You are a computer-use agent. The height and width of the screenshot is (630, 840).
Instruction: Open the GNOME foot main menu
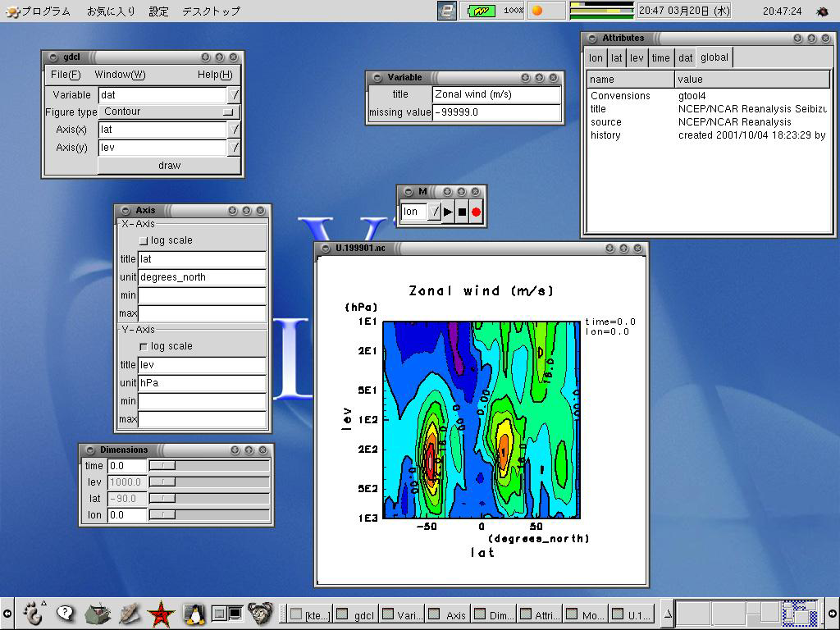tap(33, 613)
